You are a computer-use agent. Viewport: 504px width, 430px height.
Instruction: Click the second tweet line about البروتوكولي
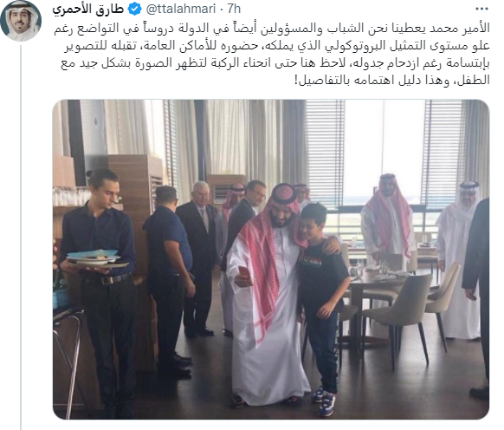[276, 46]
